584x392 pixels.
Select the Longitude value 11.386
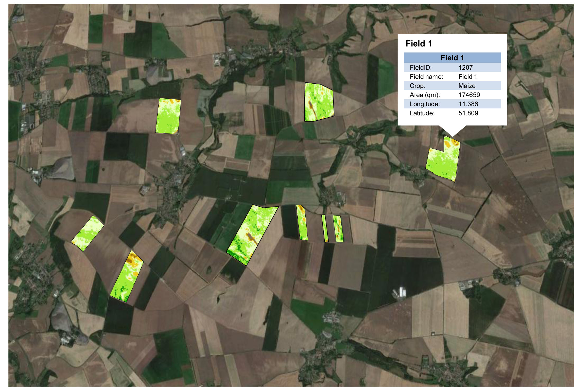(468, 104)
